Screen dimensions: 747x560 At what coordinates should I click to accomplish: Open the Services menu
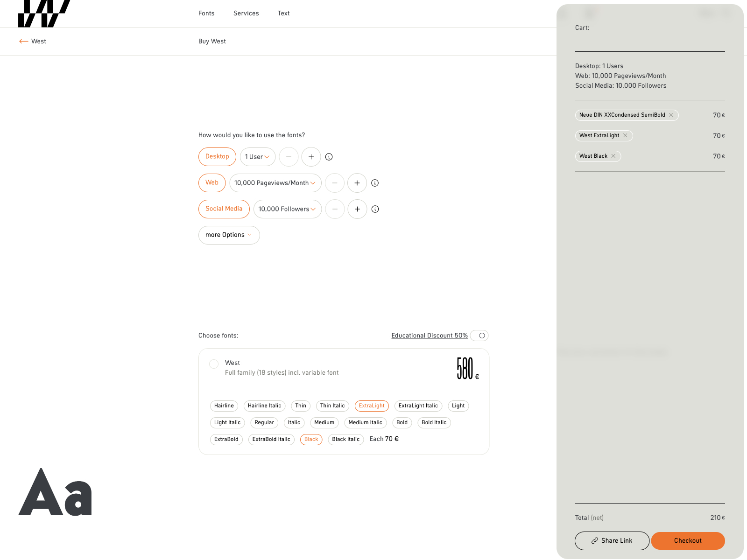(246, 14)
